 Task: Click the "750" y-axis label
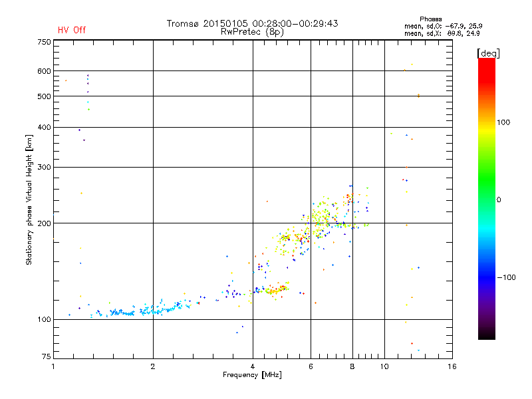[44, 42]
